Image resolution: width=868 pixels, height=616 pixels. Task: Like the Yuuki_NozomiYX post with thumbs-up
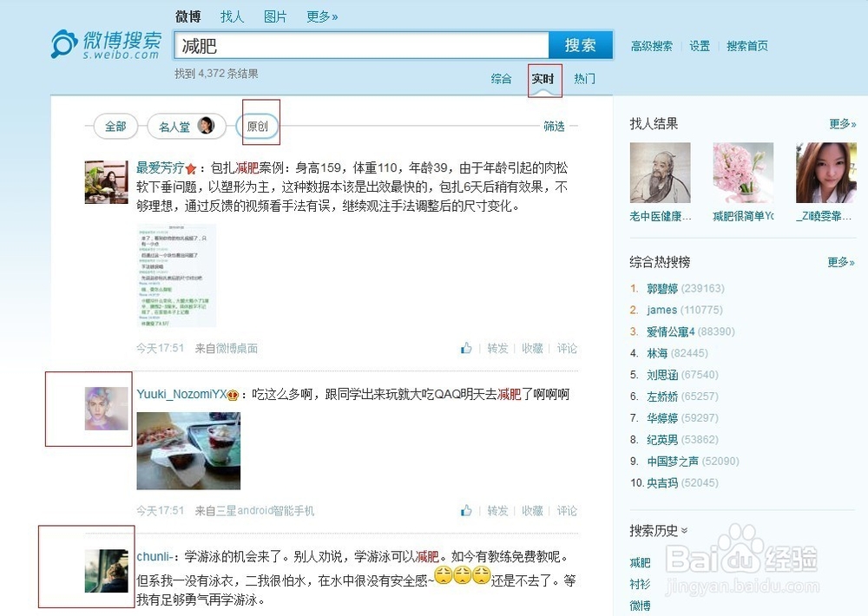coord(466,510)
